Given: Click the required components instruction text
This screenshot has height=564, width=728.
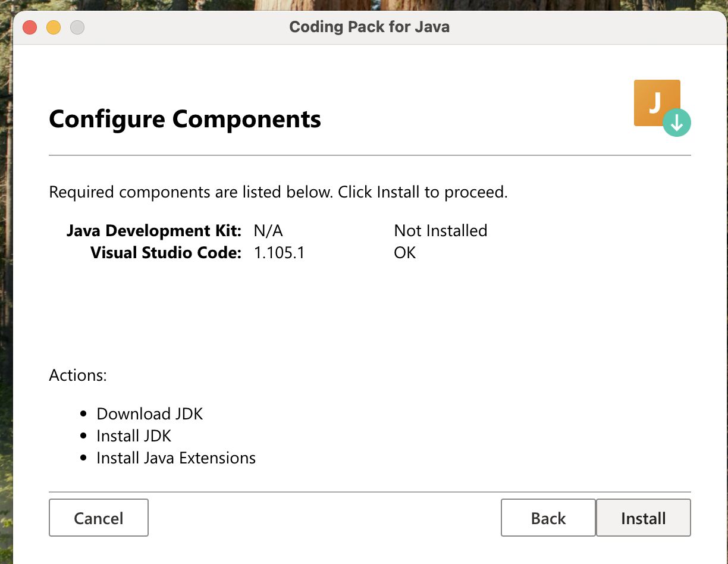Looking at the screenshot, I should click(x=278, y=192).
